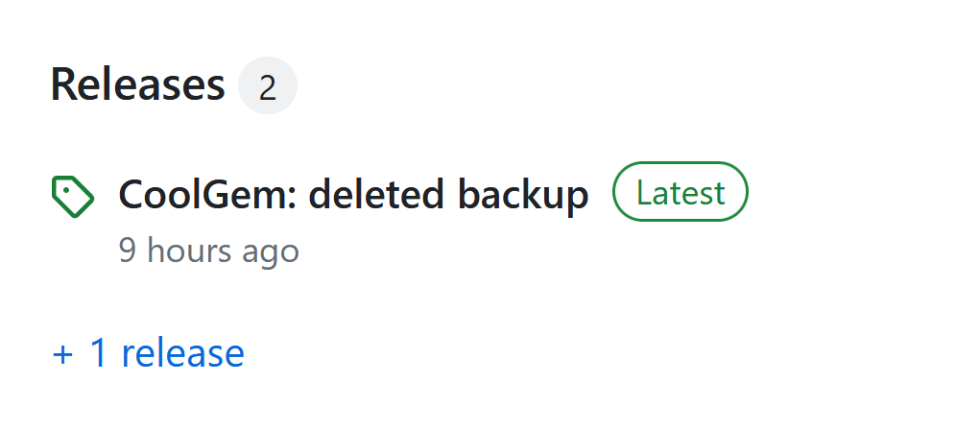Show more via + 1 release link
This screenshot has height=431, width=980.
148,353
